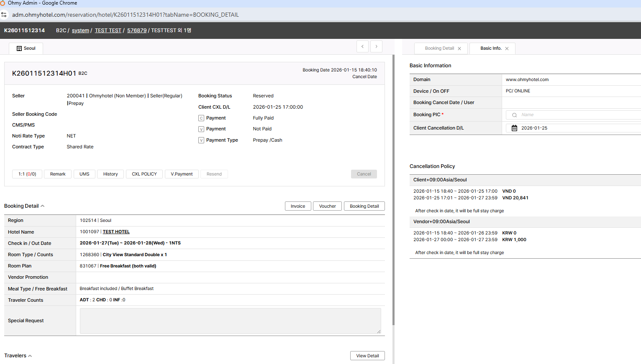This screenshot has height=364, width=641.
Task: Collapse the Booking Detail section
Action: tap(43, 206)
